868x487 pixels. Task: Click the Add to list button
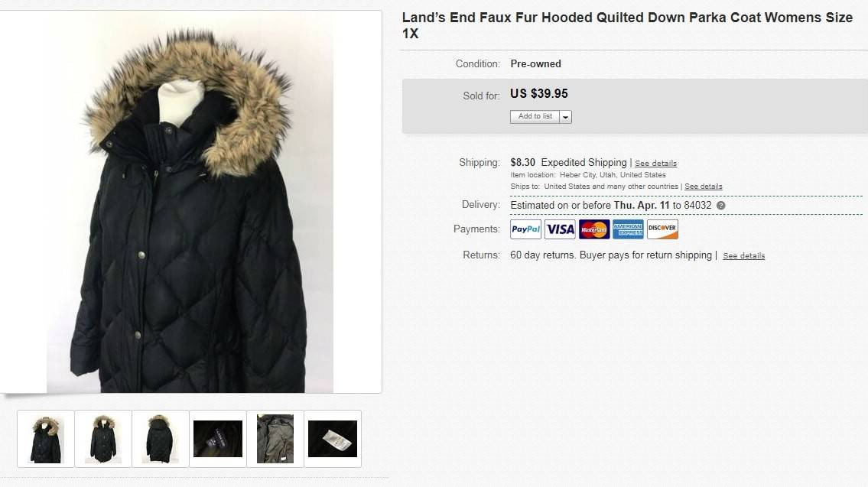click(x=535, y=116)
